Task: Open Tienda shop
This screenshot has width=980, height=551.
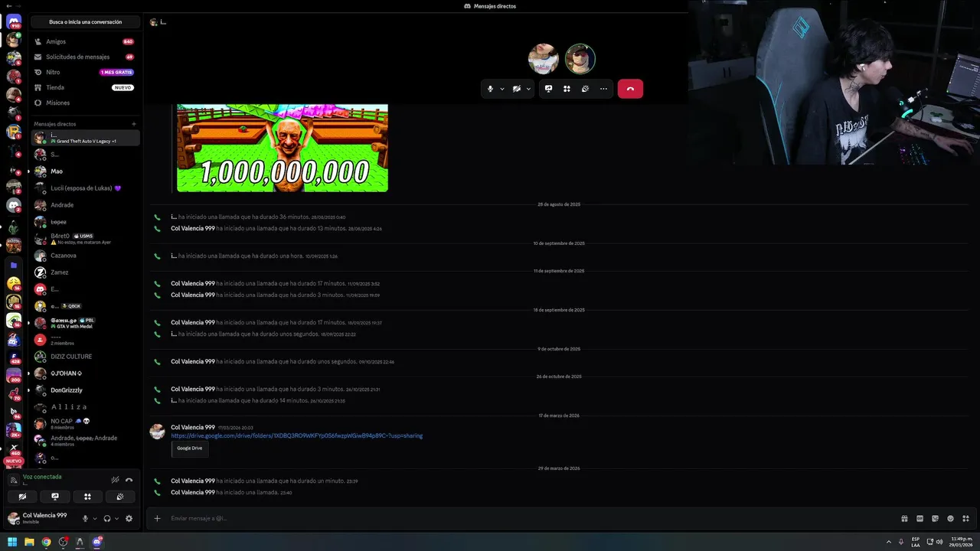Action: 85,87
